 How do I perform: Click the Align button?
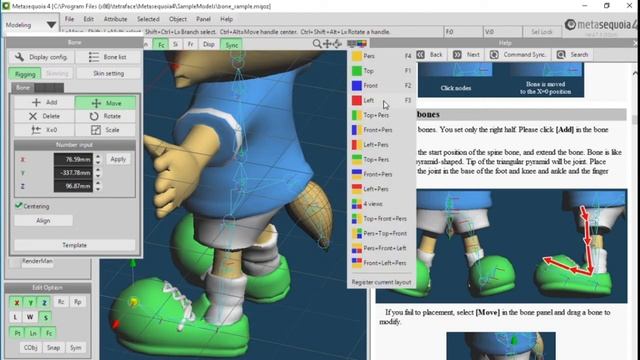43,220
